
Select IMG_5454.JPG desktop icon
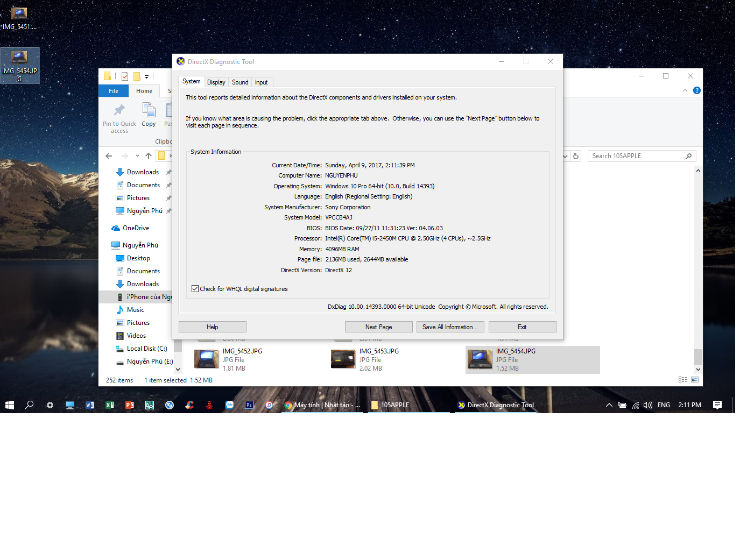[x=19, y=66]
